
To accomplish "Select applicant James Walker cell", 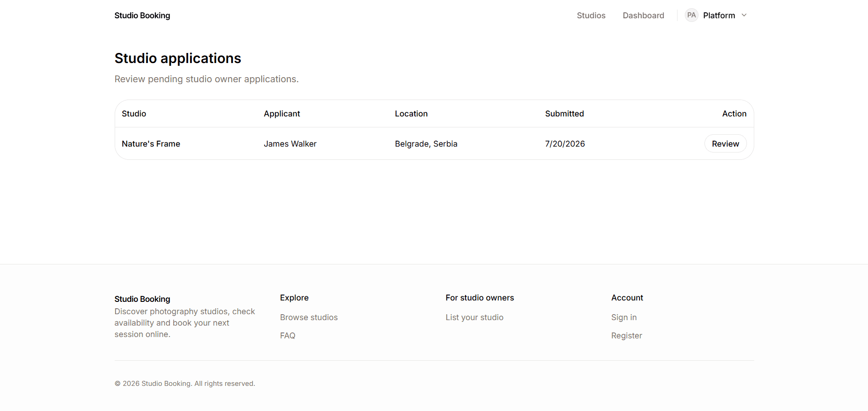I will 290,144.
